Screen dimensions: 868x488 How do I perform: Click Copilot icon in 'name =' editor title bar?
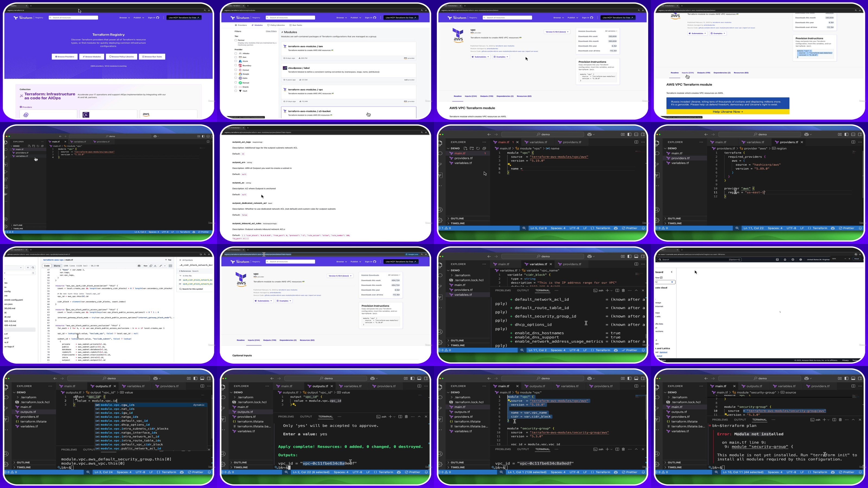[590, 134]
